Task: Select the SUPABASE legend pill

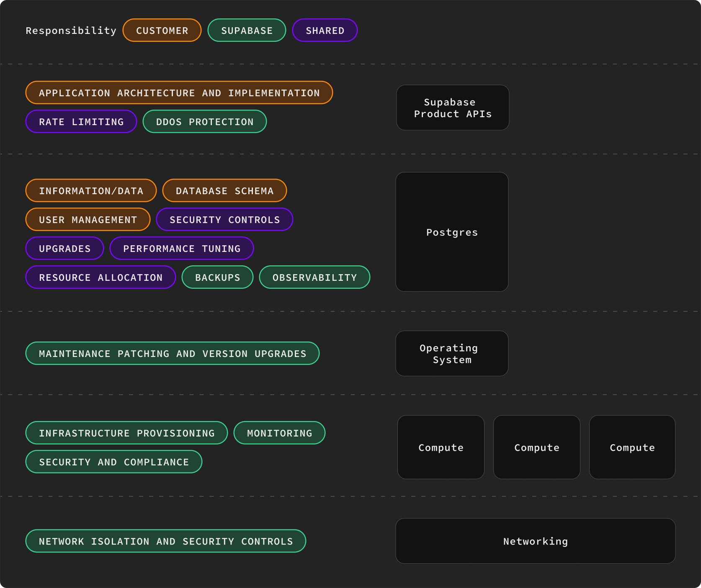Action: click(x=247, y=31)
